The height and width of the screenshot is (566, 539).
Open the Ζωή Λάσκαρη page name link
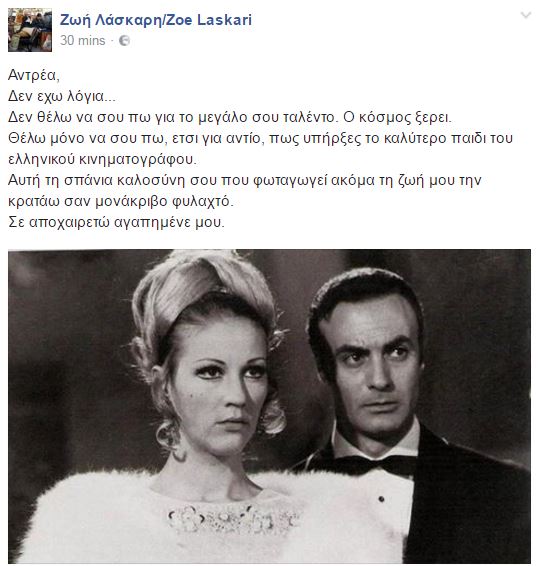click(156, 20)
